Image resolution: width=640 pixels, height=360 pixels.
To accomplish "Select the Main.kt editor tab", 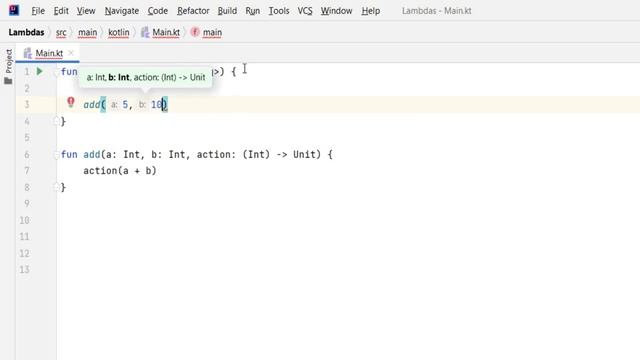I will point(47,53).
